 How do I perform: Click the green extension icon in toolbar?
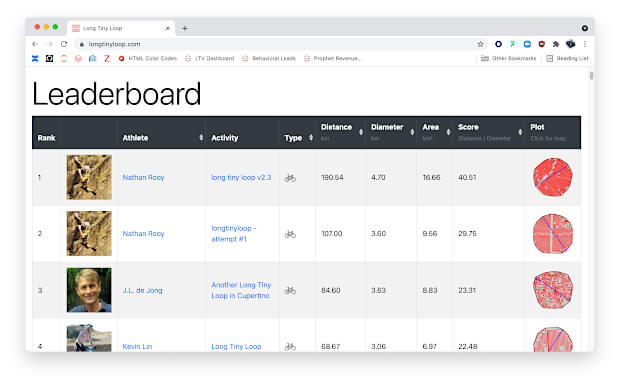point(512,44)
